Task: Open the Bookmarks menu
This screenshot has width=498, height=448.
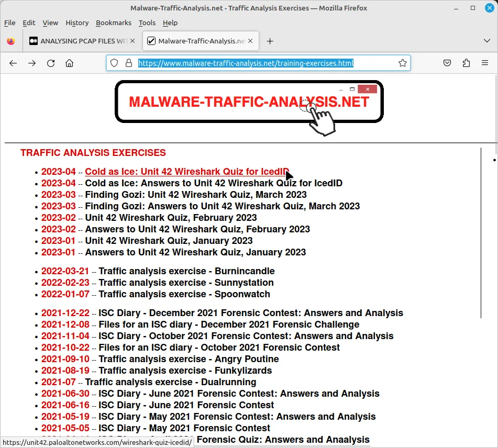Action: point(114,23)
